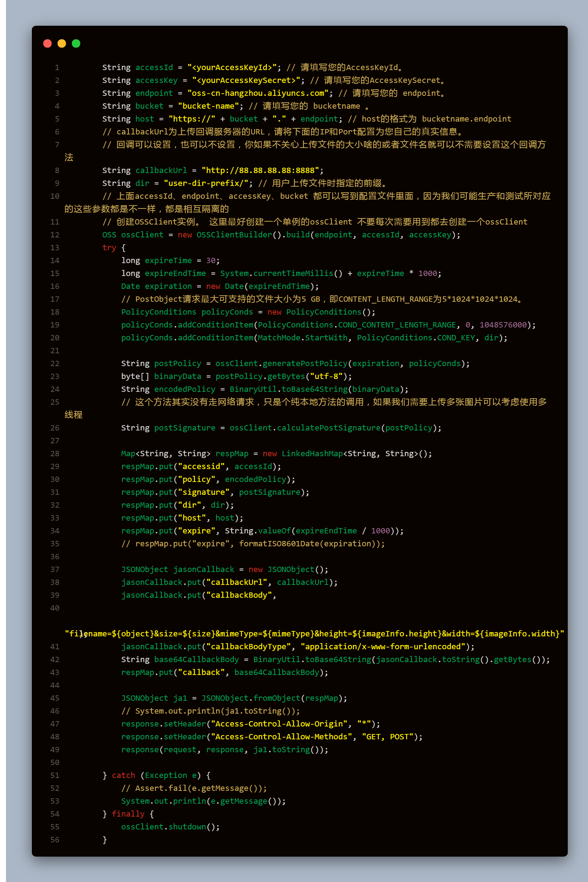This screenshot has width=588, height=882.
Task: Click the number 1048576000
Action: (503, 325)
